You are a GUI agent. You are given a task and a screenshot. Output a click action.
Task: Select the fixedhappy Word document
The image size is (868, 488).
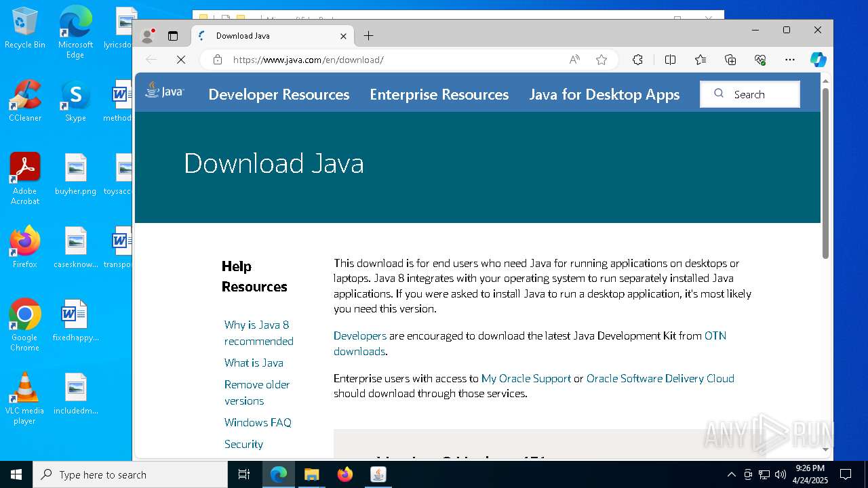click(x=75, y=321)
